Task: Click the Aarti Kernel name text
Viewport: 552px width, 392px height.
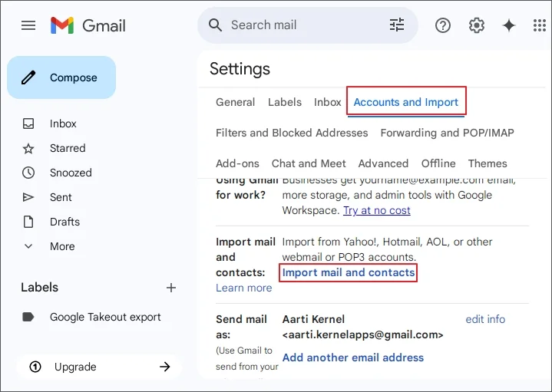Action: [313, 319]
